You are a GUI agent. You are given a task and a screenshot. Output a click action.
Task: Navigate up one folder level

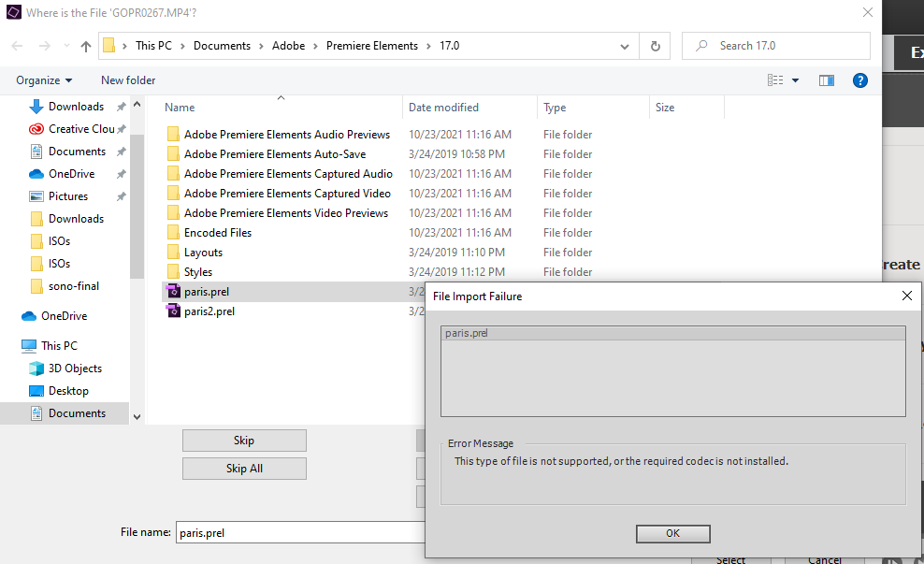(85, 45)
